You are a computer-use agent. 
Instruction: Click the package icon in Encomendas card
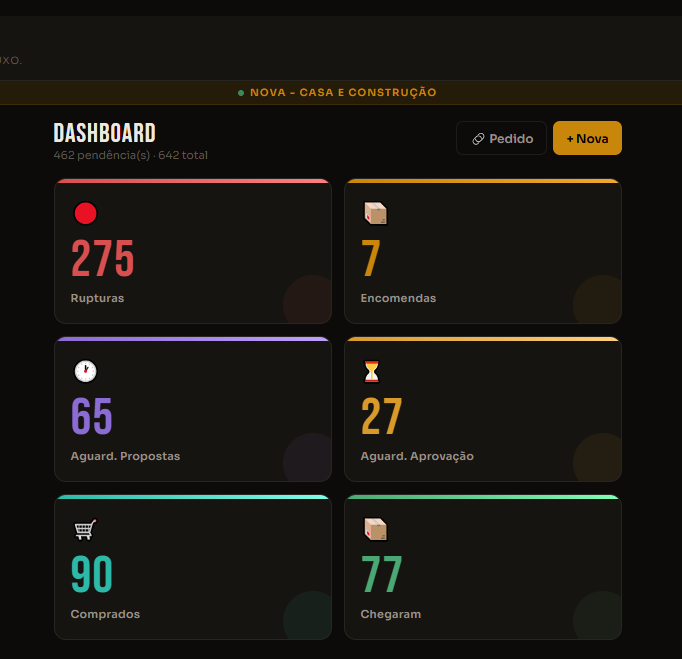(x=375, y=213)
